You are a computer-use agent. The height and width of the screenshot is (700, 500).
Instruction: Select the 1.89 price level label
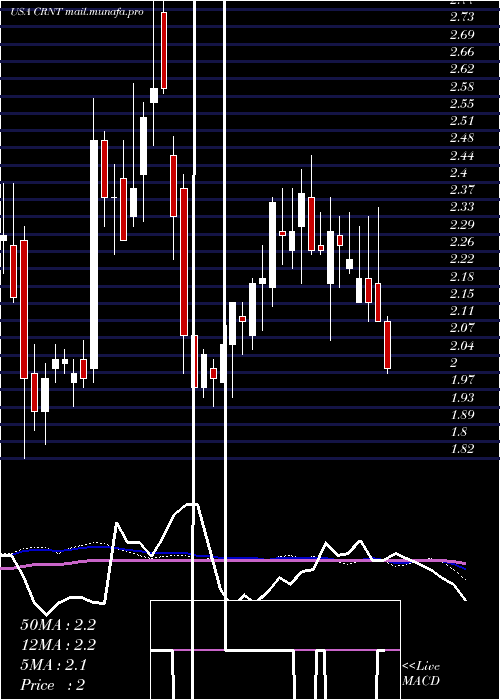[462, 415]
